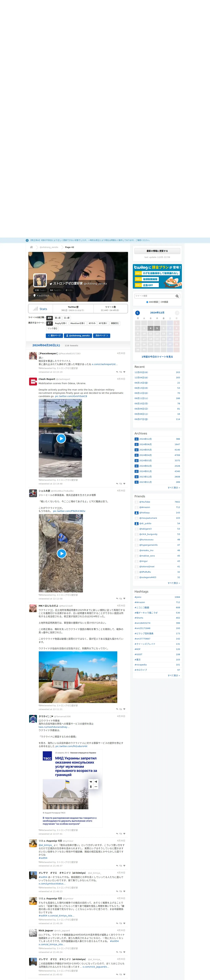210x980 pixels.
Task: Click the profile avatar in header banner
Action: coord(40,280)
